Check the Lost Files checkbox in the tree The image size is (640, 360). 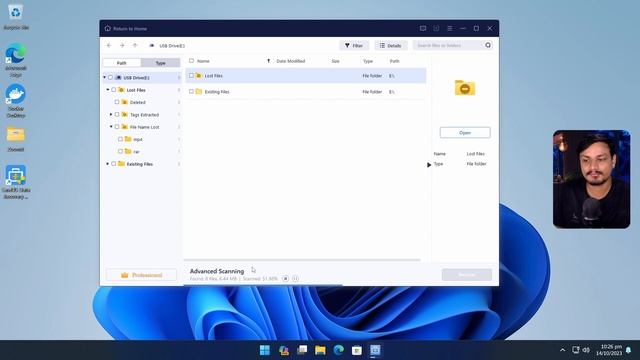[x=113, y=90]
